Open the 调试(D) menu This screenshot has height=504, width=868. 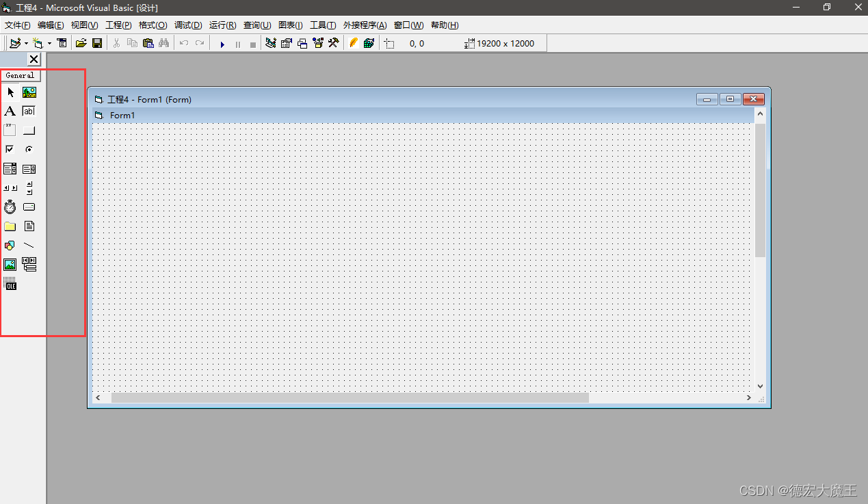(188, 25)
